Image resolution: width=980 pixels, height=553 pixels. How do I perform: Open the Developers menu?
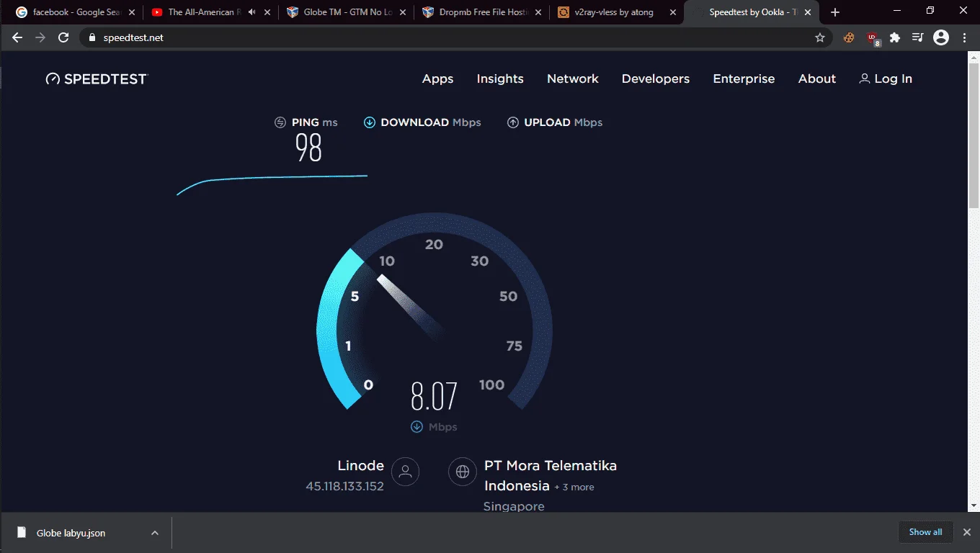click(x=656, y=78)
